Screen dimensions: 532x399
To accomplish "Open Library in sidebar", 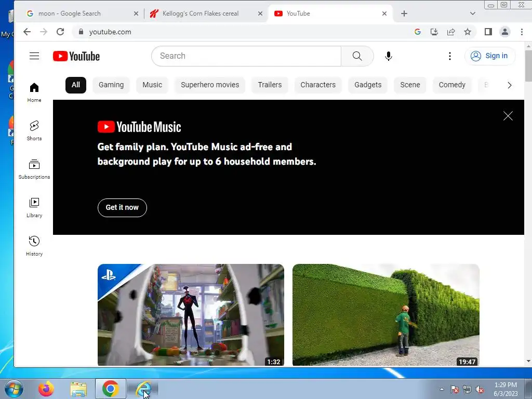I will pyautogui.click(x=34, y=208).
